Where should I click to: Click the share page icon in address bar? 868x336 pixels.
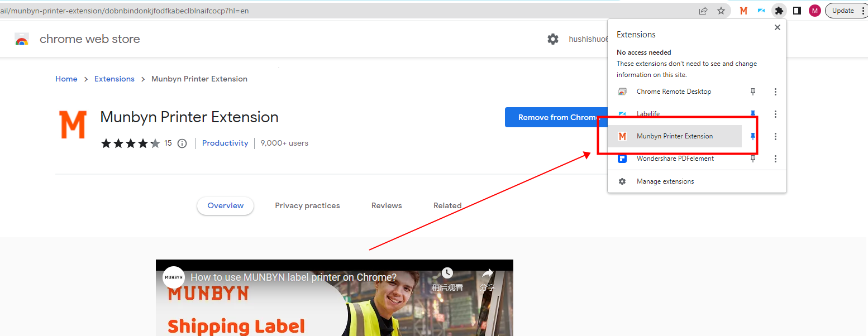pyautogui.click(x=703, y=11)
